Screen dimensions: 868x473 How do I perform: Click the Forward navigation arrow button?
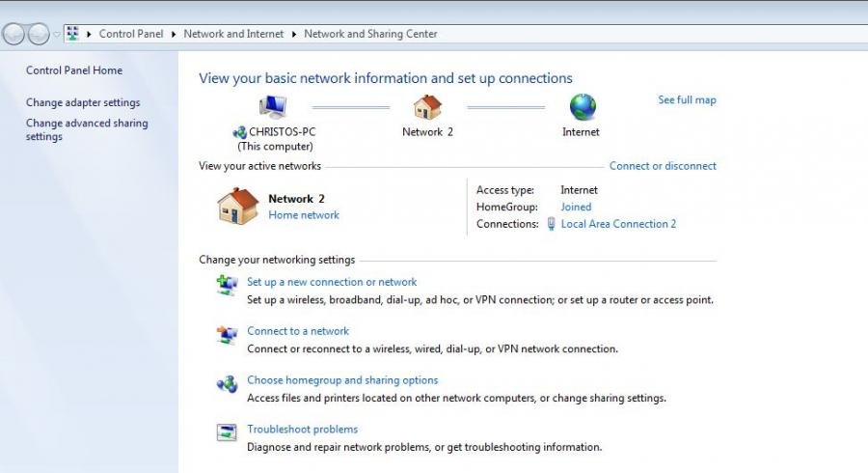pyautogui.click(x=39, y=35)
